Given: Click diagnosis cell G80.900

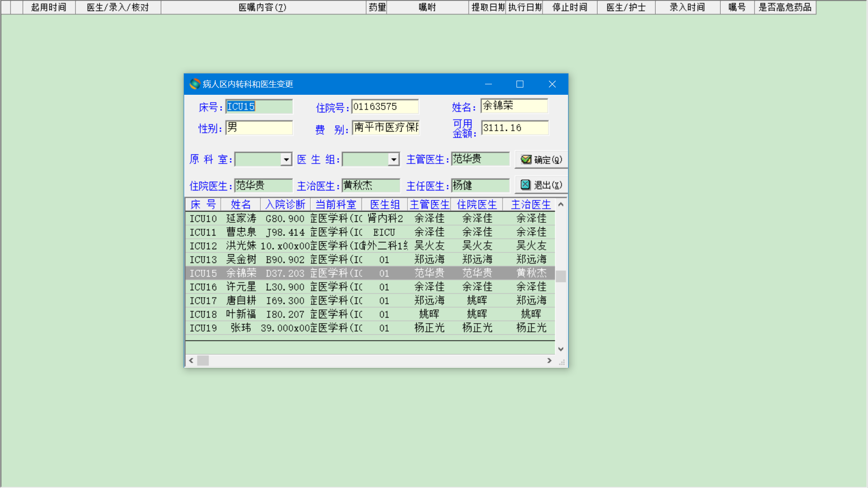Looking at the screenshot, I should coord(285,219).
